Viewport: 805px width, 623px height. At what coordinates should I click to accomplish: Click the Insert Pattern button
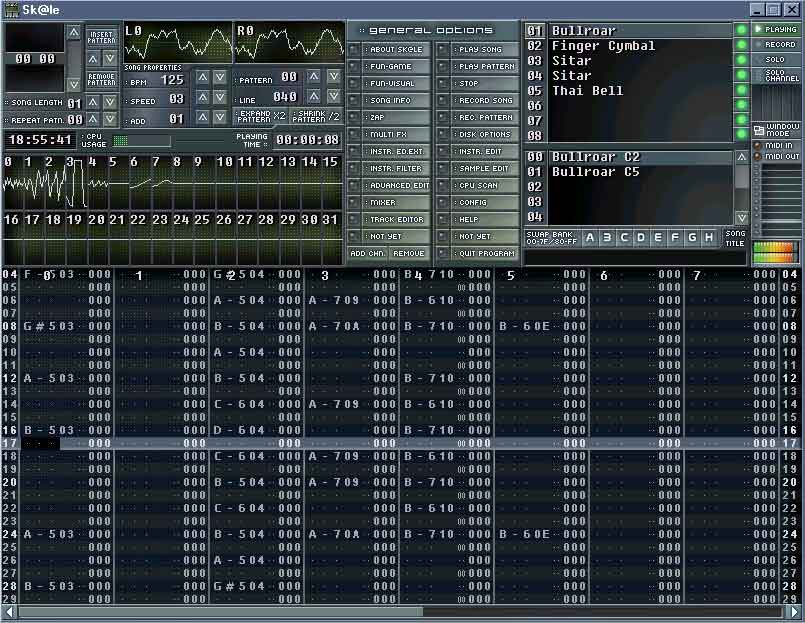[x=102, y=36]
